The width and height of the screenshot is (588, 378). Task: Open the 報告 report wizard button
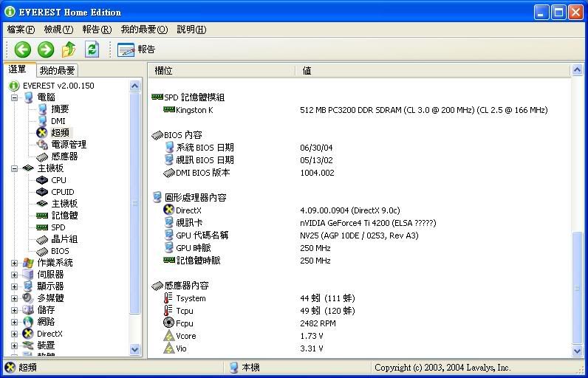click(136, 49)
